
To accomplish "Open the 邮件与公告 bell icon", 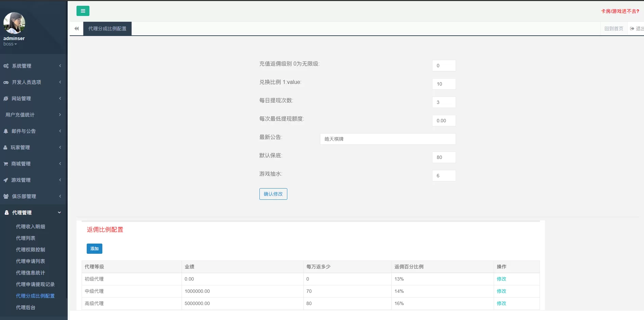I will click(x=6, y=131).
